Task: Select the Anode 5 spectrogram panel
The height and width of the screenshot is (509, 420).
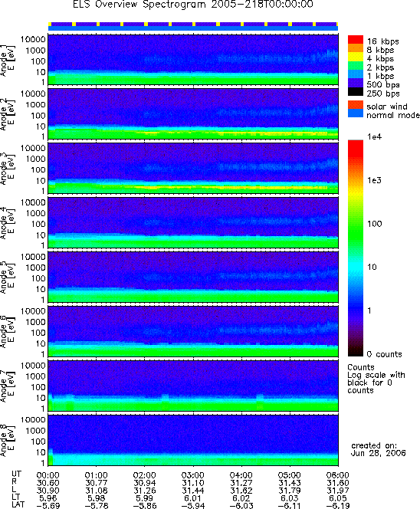Action: [193, 277]
